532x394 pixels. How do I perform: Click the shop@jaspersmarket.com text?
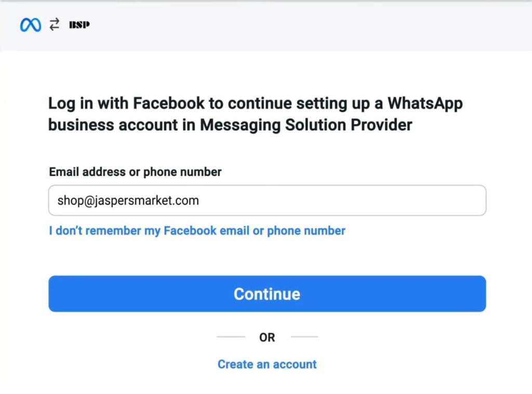pyautogui.click(x=128, y=200)
